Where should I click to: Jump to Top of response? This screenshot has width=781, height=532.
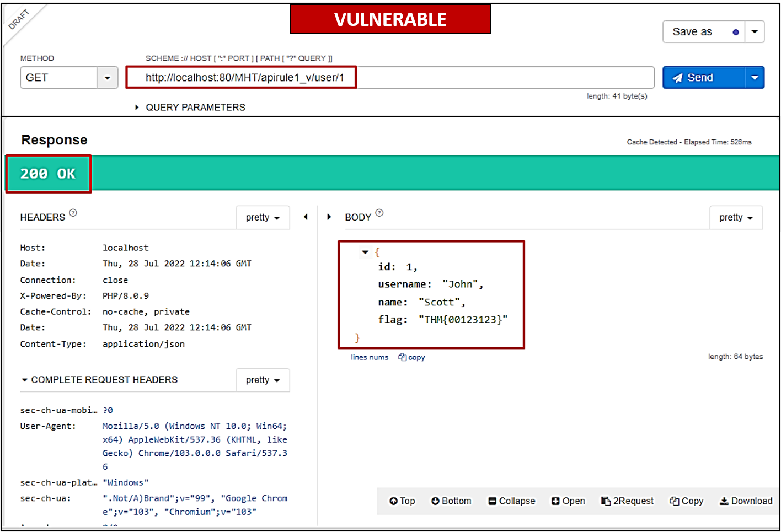point(402,501)
